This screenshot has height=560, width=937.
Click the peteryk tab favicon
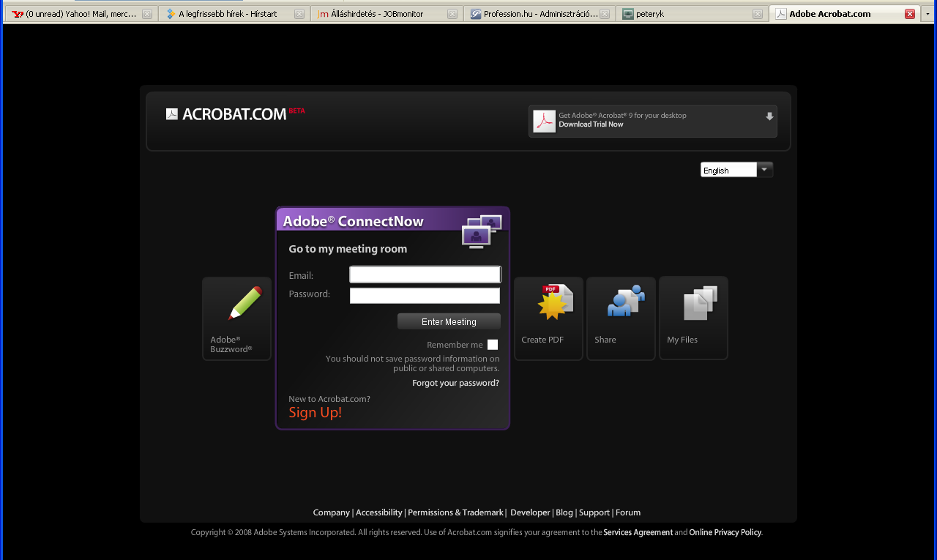click(x=628, y=14)
